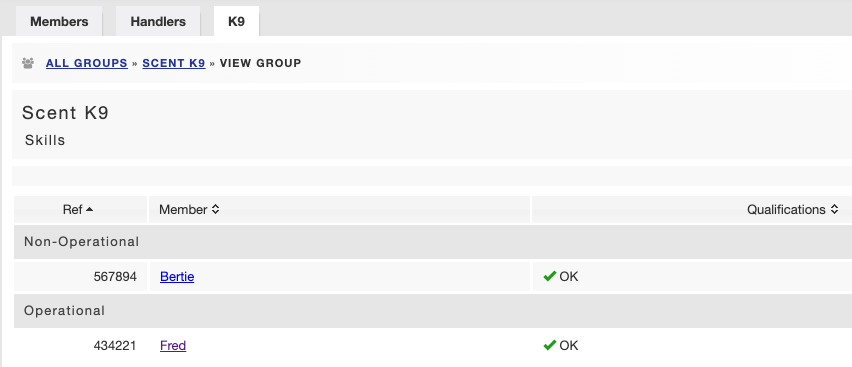Image resolution: width=852 pixels, height=367 pixels.
Task: Click the groups people icon in breadcrumb
Action: [x=28, y=63]
